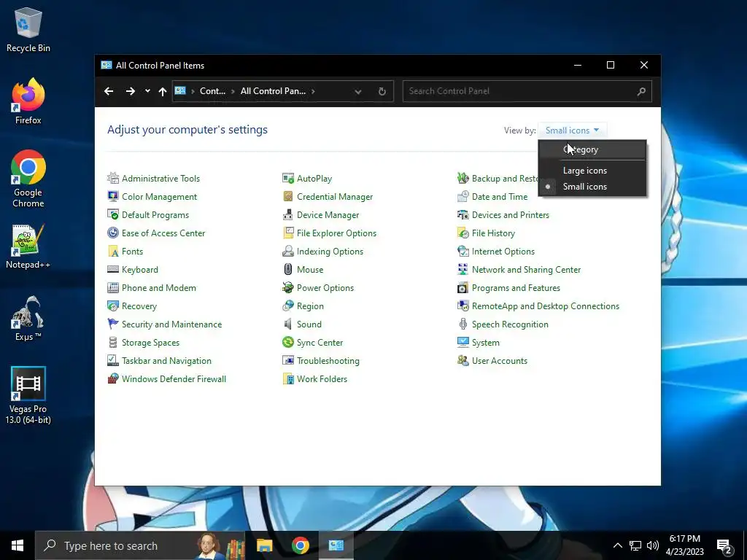
Task: Open the System link
Action: [485, 343]
